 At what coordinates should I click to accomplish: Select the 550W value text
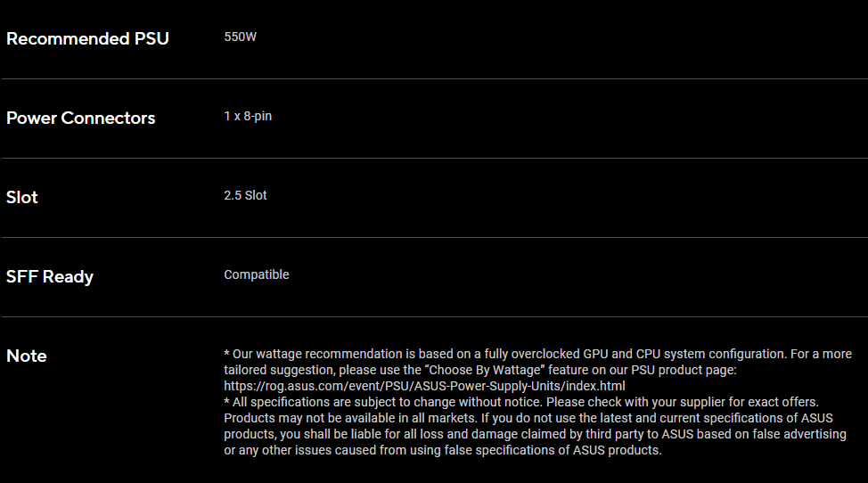pos(241,37)
